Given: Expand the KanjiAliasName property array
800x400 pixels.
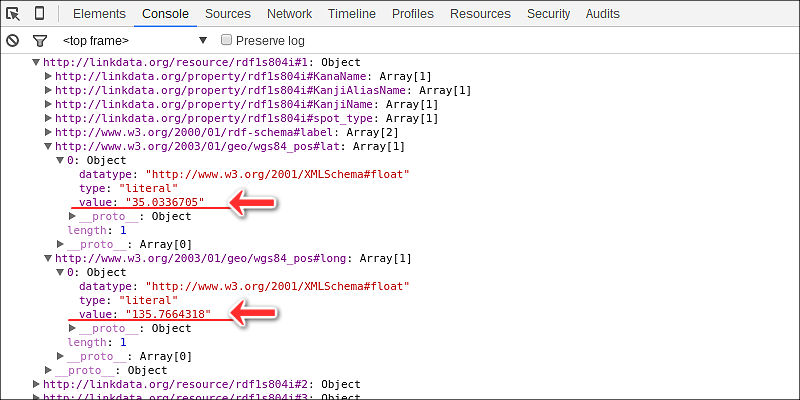Looking at the screenshot, I should (48, 90).
